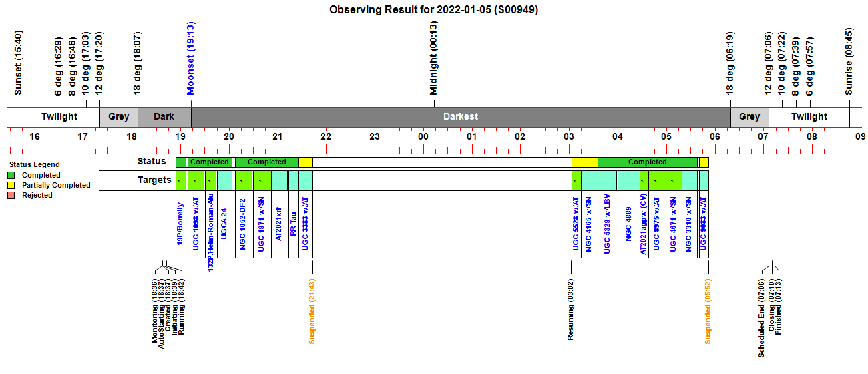Click the morning Twilight segment

coord(809,116)
